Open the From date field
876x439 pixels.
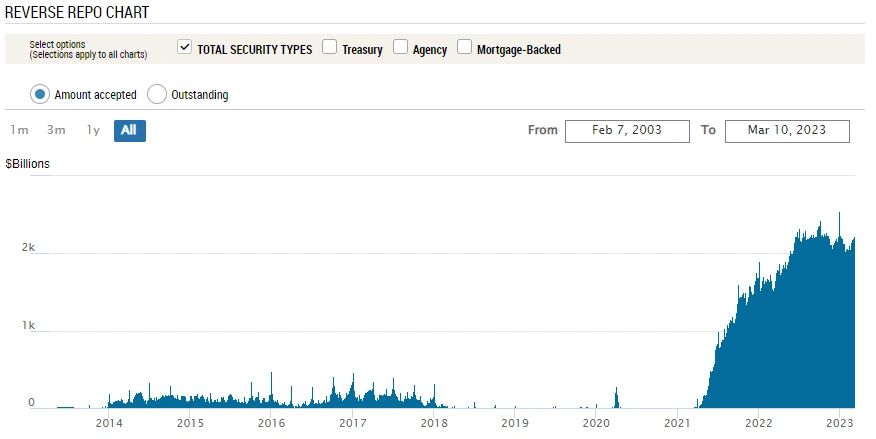[x=627, y=131]
